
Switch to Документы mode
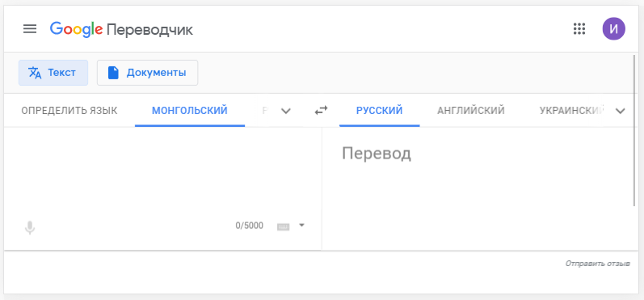click(147, 73)
